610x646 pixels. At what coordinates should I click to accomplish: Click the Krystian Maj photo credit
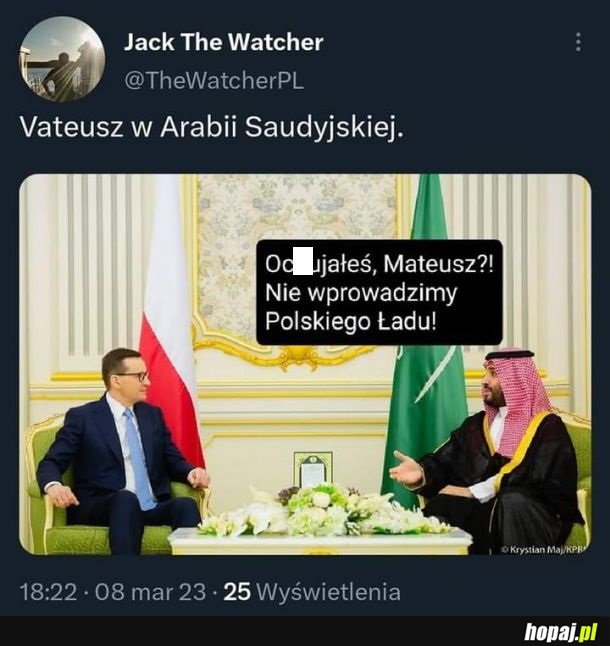click(x=543, y=549)
